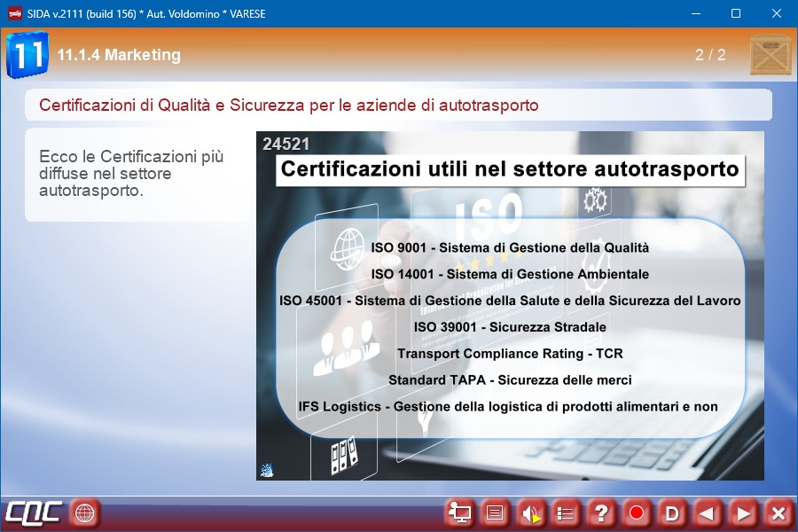This screenshot has height=532, width=798.
Task: Maximize the SIDA application window
Action: point(735,13)
